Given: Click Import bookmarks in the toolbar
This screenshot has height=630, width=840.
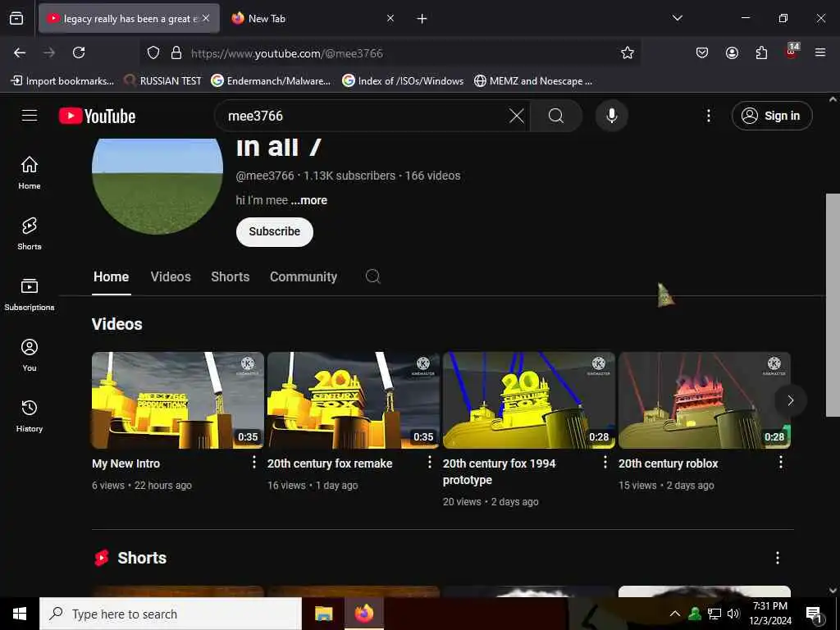Looking at the screenshot, I should [x=62, y=81].
